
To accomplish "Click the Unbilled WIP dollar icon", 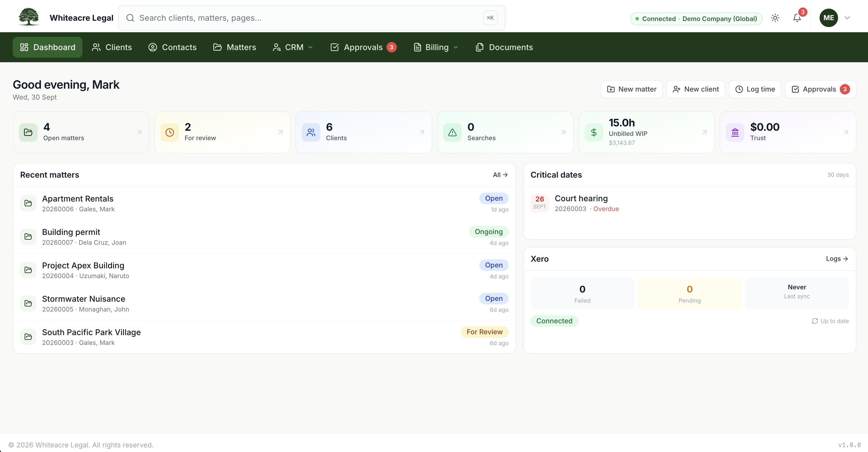I will 594,132.
